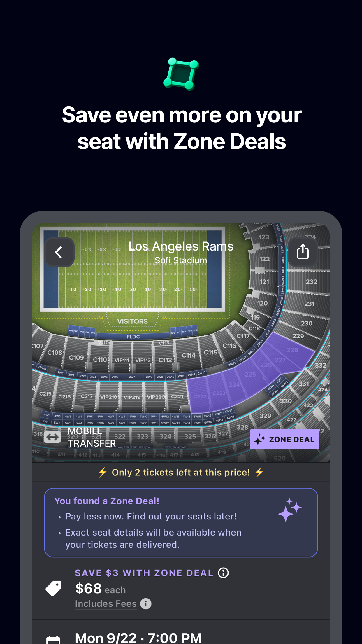Tap the green square logo at top
Screen dimensions: 362x644
point(181,74)
